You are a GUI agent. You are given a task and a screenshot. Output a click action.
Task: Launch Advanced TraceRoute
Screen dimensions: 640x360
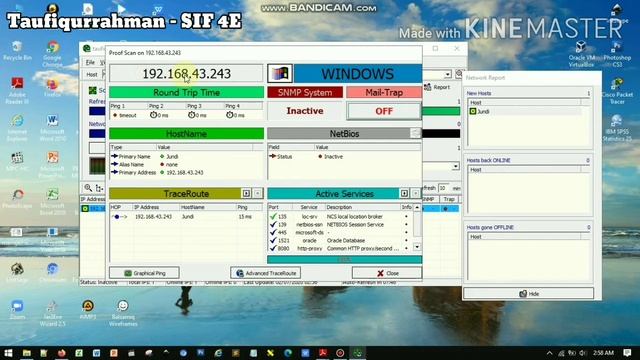266,273
